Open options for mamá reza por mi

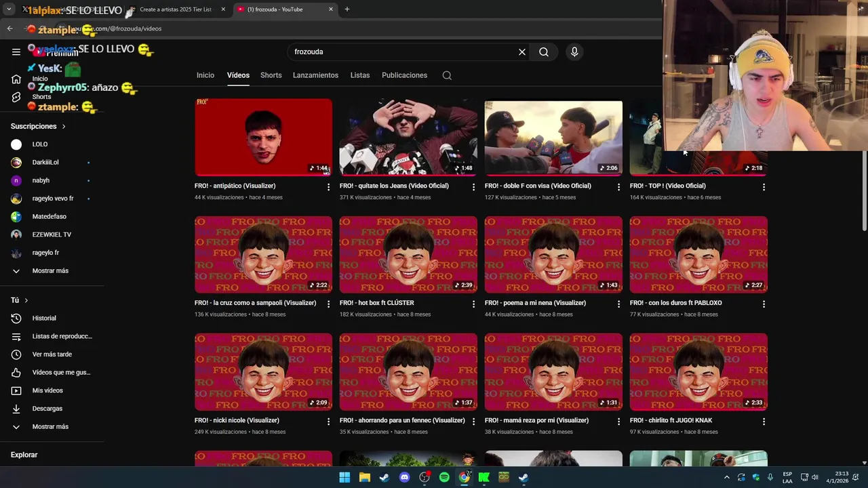pyautogui.click(x=618, y=422)
